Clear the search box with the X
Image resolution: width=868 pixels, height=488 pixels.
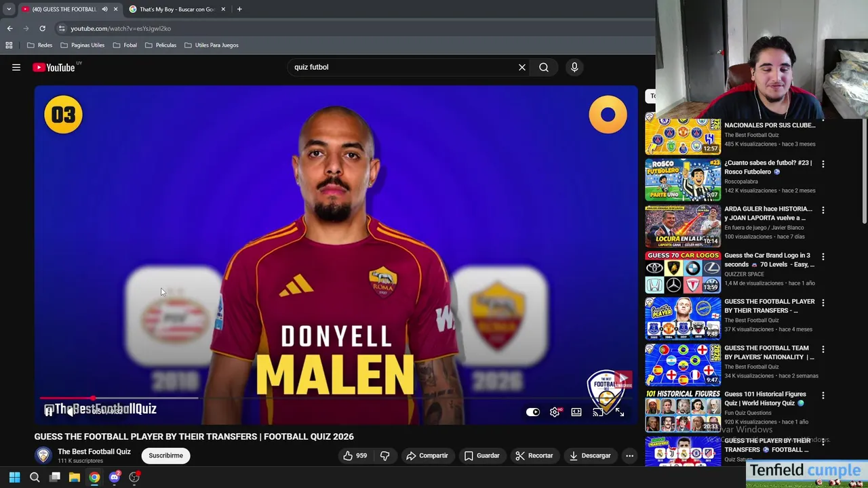pyautogui.click(x=522, y=67)
